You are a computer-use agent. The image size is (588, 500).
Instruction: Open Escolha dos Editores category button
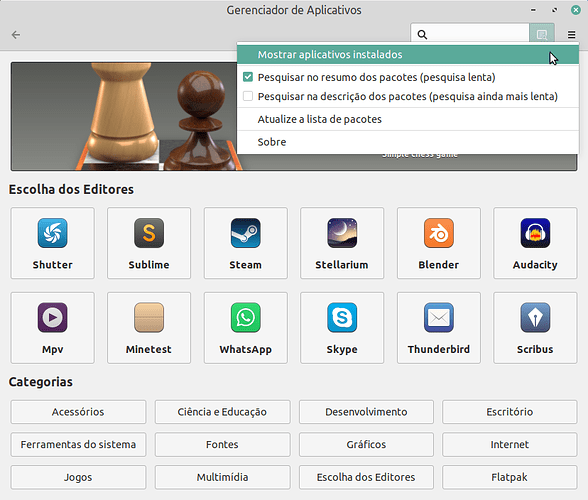tap(366, 477)
